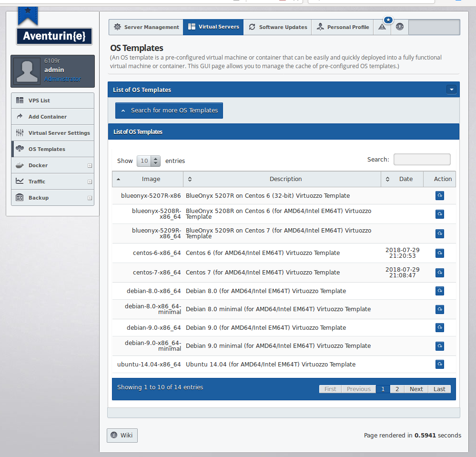Collapse the List of OS Templates panel
The image size is (476, 457).
[x=451, y=90]
